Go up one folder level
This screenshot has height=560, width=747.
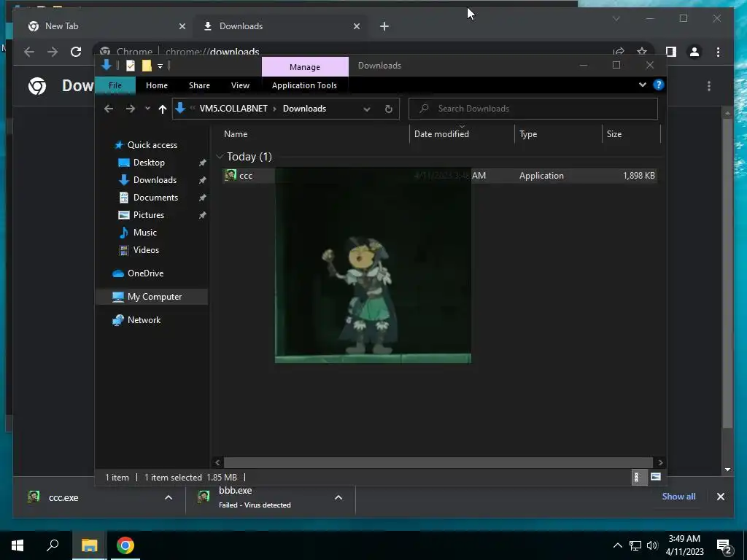click(163, 109)
